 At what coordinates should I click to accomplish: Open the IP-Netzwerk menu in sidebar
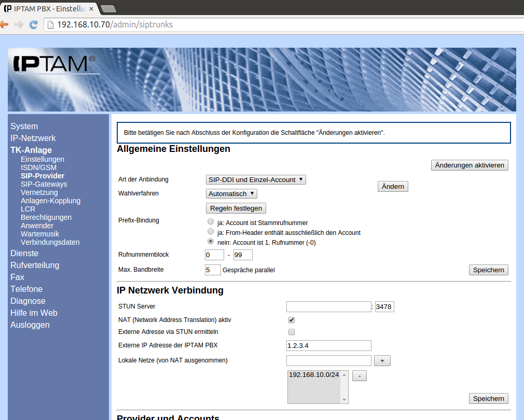[x=33, y=138]
